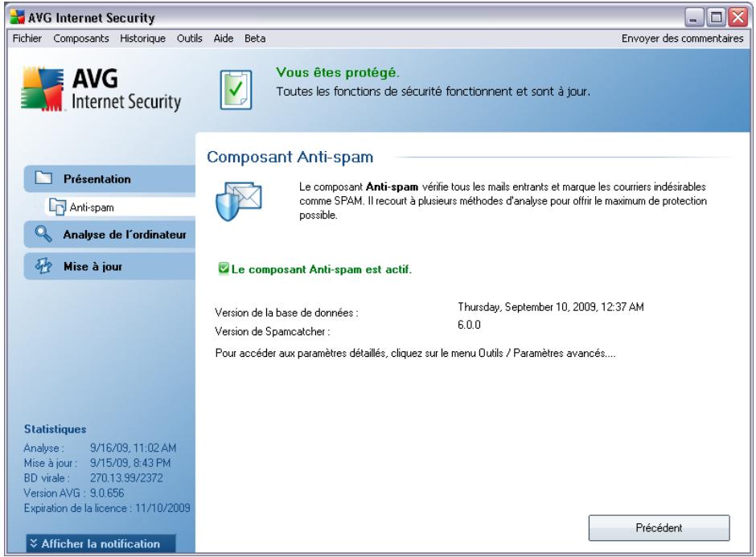Image resolution: width=756 pixels, height=557 pixels.
Task: Click Mise à jour statistic '9/15/09, 8:43 PM'
Action: tap(130, 463)
